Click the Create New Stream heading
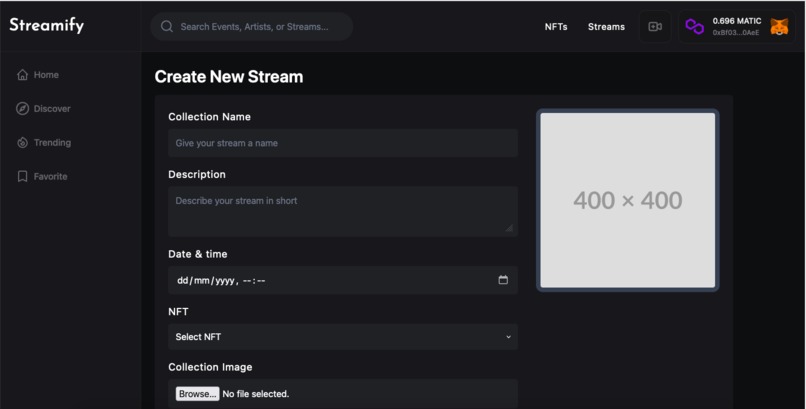The image size is (806, 409). point(229,77)
